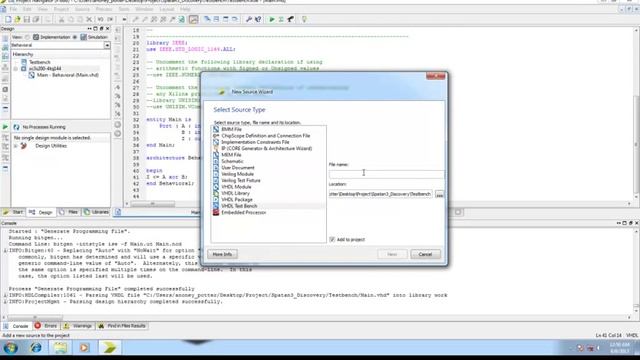Screen dimensions: 640x360
Task: Click the Save All toolbar icon
Action: (x=36, y=19)
